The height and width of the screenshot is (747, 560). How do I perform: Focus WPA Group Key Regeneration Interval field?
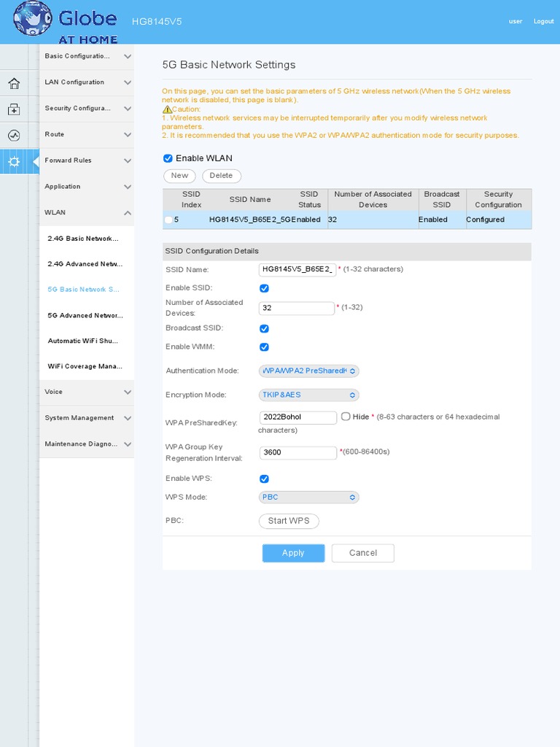click(x=298, y=452)
